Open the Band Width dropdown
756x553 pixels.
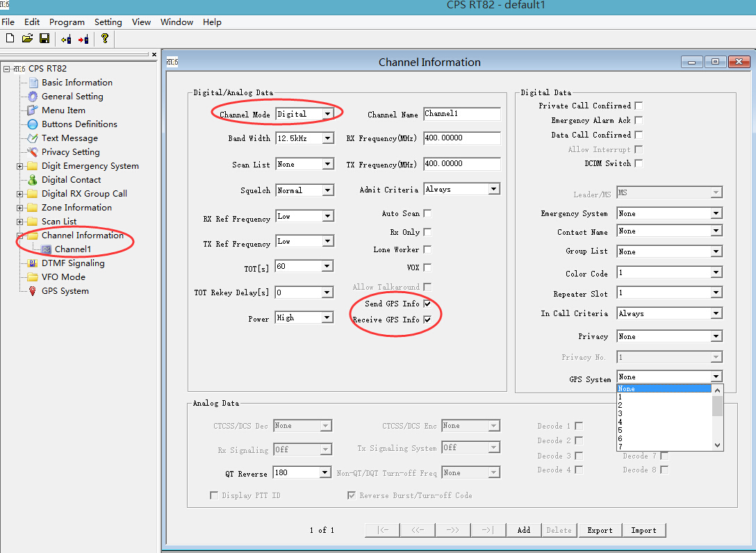click(327, 138)
